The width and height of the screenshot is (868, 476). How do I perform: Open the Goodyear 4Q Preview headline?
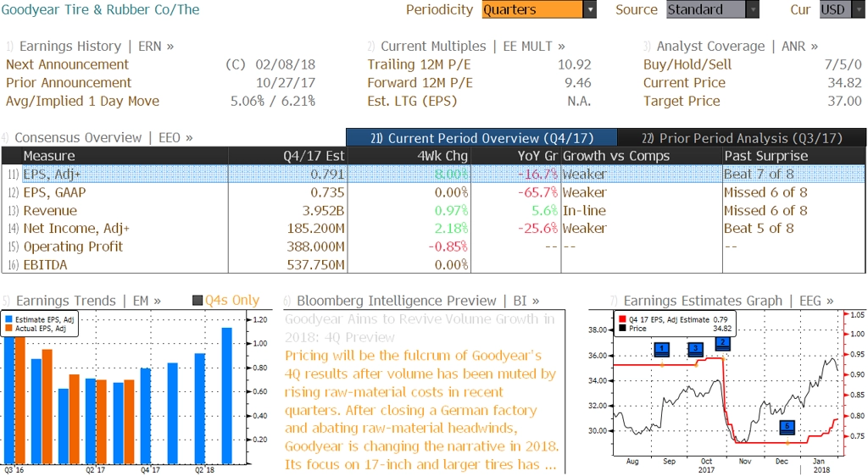coord(420,328)
